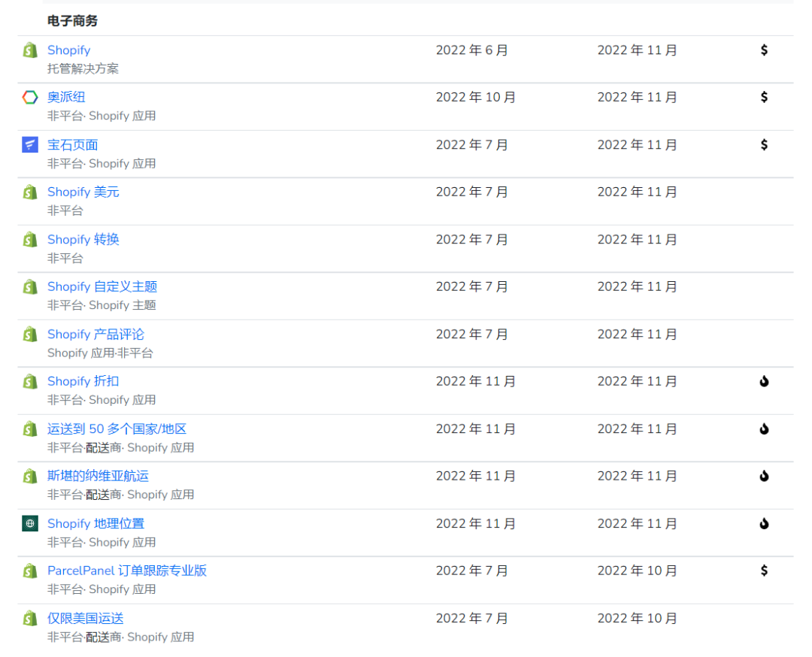Open the Shopify 地理位置 link
The height and width of the screenshot is (657, 812).
click(95, 524)
